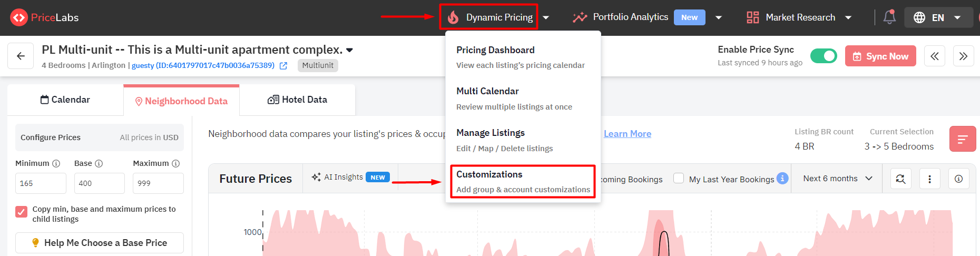Expand the Portfolio Analytics dropdown arrow
Viewport: 980px width, 256px height.
tap(719, 17)
